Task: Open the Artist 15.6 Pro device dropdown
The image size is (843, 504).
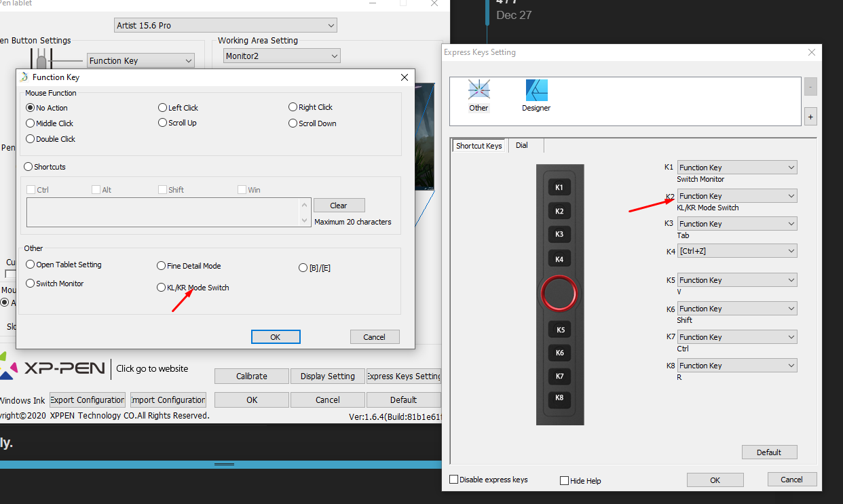Action: point(225,24)
